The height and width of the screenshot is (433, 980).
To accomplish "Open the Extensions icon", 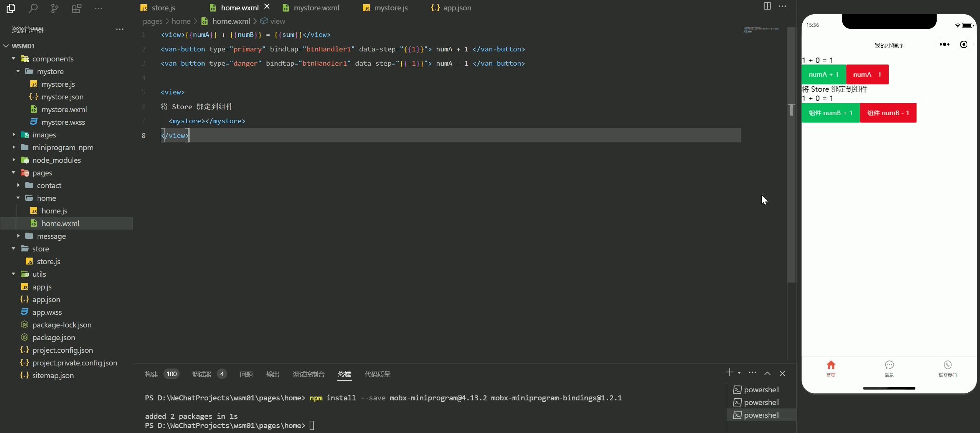I will coord(76,8).
